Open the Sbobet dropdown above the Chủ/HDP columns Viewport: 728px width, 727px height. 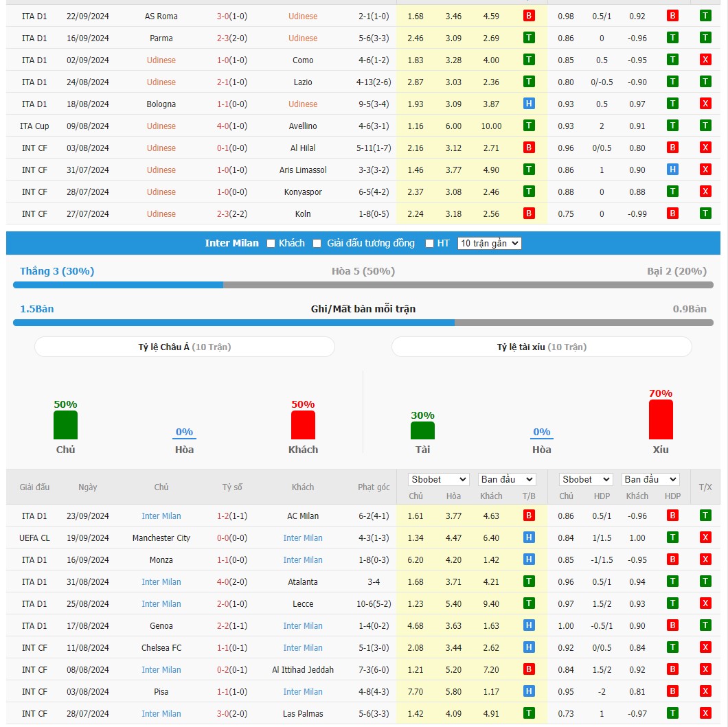[586, 479]
